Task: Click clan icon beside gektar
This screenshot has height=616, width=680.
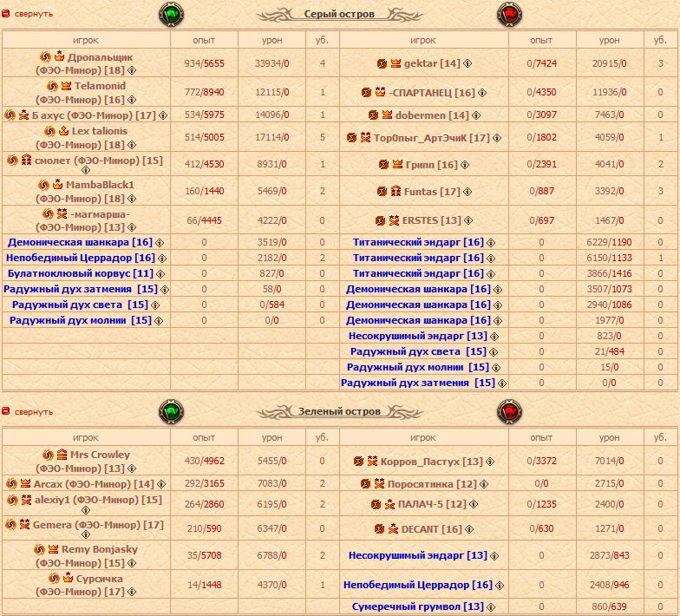Action: [x=382, y=63]
